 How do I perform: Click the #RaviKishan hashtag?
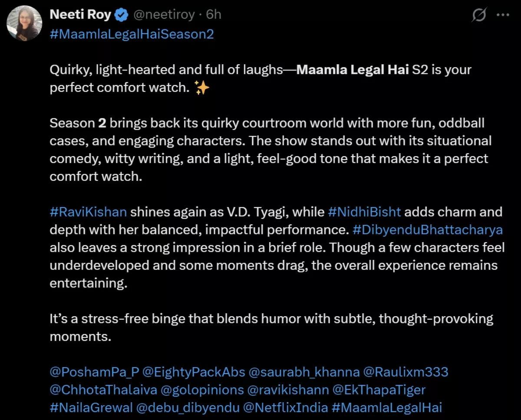(x=88, y=212)
